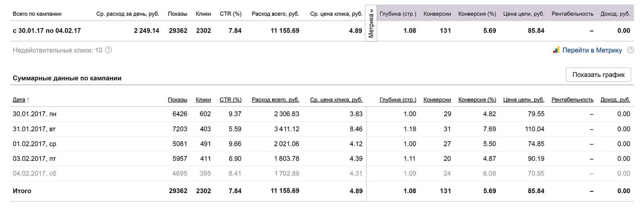
Task: Sort table by CTR (%) column header
Action: [x=231, y=100]
